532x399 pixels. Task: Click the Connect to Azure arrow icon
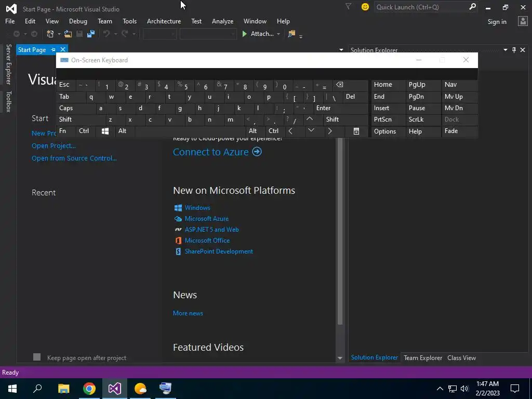pyautogui.click(x=257, y=151)
